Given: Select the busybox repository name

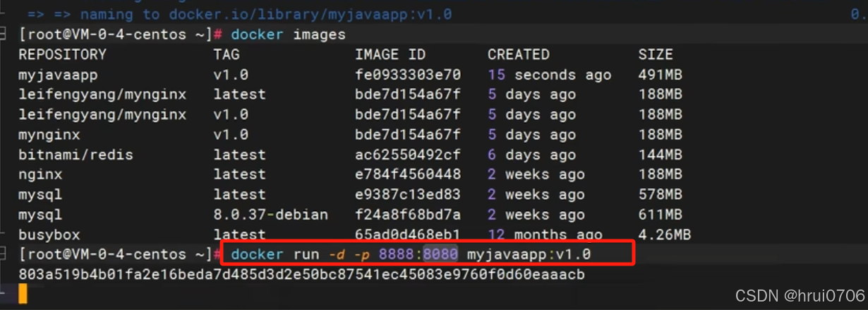Looking at the screenshot, I should point(49,234).
